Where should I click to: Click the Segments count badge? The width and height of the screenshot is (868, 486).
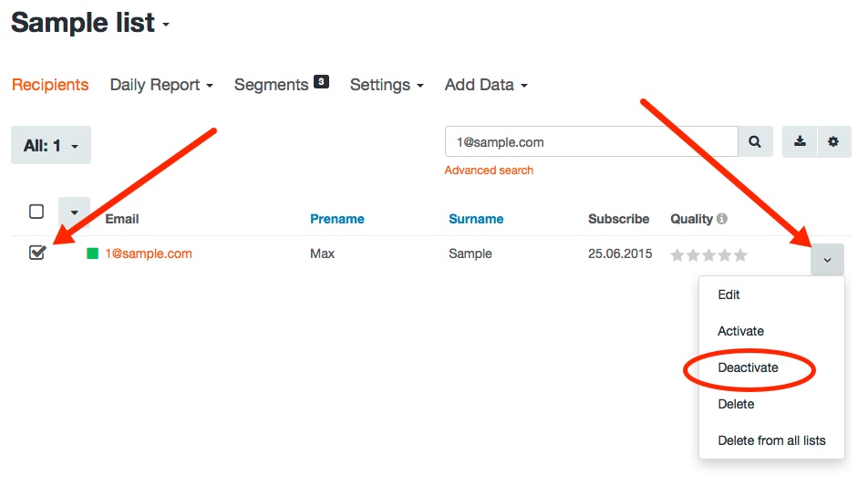pyautogui.click(x=321, y=82)
